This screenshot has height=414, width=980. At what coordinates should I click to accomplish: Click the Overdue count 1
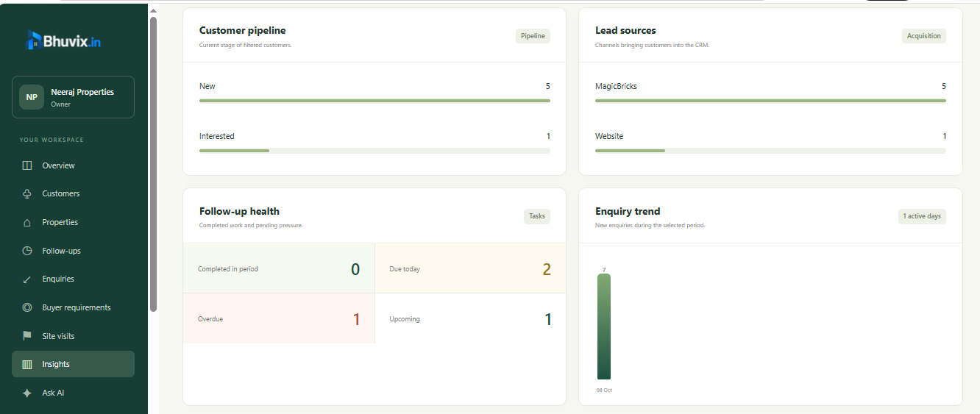point(357,319)
